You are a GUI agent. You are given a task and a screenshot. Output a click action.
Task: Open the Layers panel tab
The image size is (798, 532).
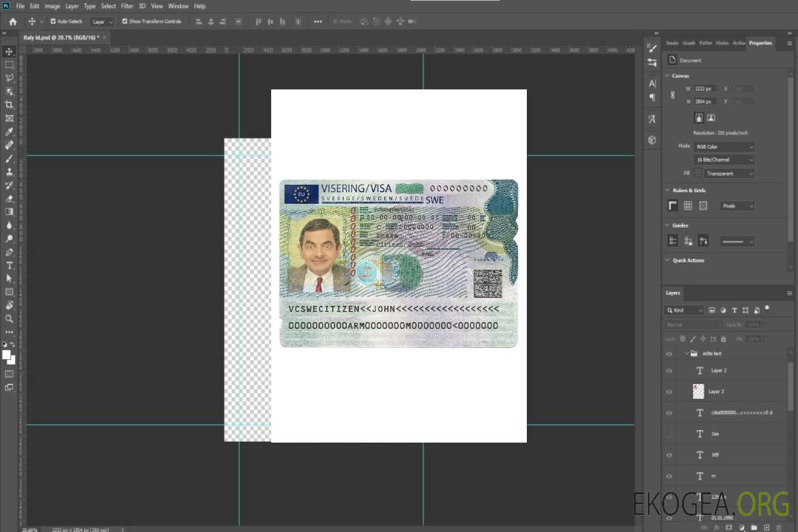pos(673,293)
